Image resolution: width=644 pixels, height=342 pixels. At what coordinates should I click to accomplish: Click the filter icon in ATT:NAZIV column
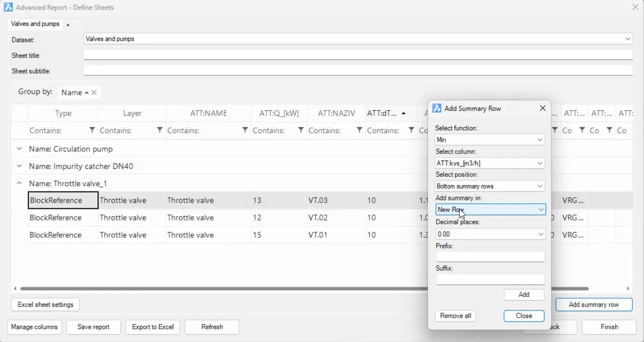(x=359, y=130)
